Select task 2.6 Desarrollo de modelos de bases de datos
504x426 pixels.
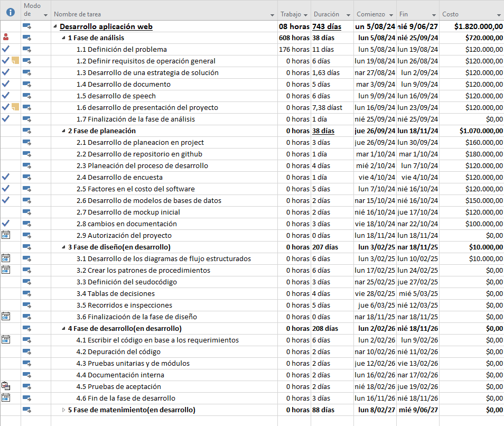[148, 200]
